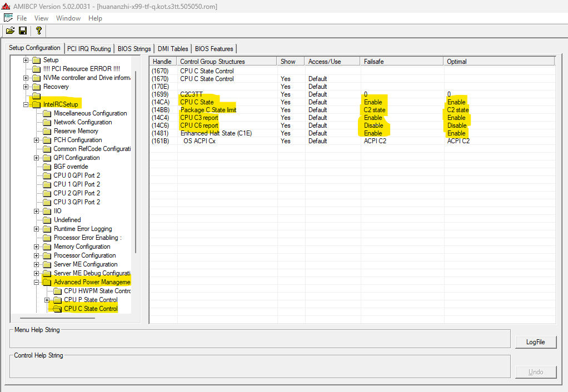Screen dimensions: 568x392
Task: Select the Miscellaneous Configuration folder icon
Action: [x=48, y=113]
